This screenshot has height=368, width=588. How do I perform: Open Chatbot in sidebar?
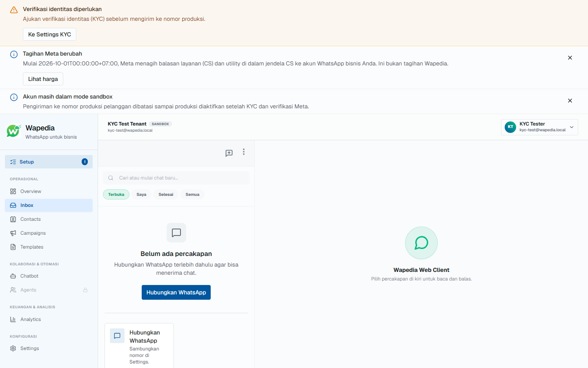[x=49, y=276]
